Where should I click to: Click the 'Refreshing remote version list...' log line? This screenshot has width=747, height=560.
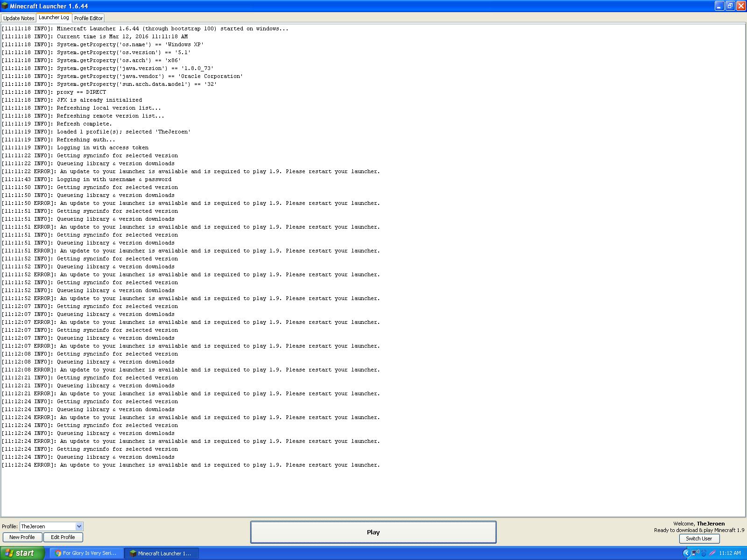click(x=83, y=116)
